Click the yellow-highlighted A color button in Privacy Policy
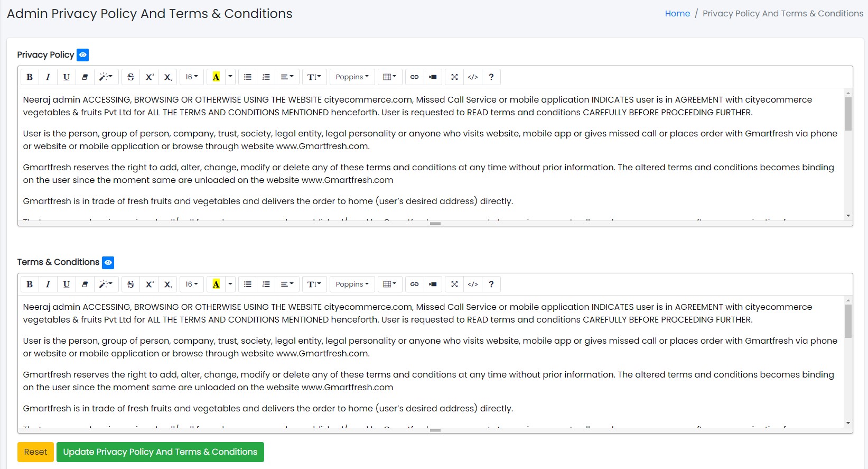The height and width of the screenshot is (469, 868). pos(216,77)
